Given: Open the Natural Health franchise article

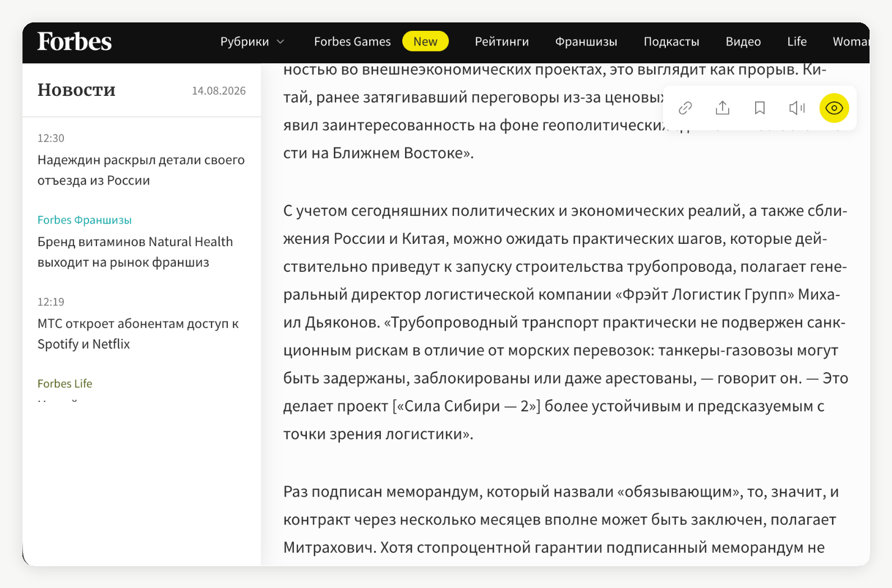Looking at the screenshot, I should [x=135, y=252].
